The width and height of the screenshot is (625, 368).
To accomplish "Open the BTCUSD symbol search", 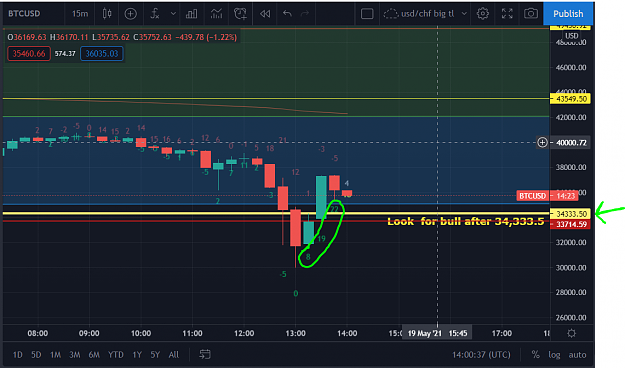I will click(24, 14).
